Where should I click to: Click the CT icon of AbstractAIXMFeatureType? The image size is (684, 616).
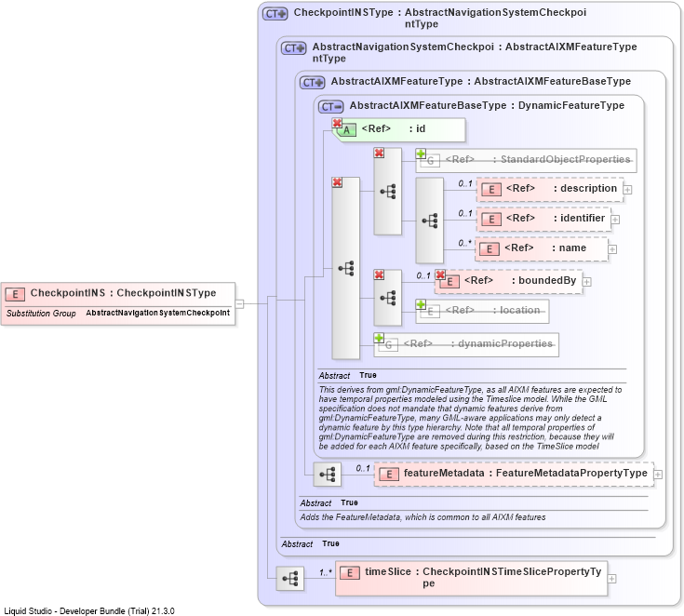(x=313, y=83)
